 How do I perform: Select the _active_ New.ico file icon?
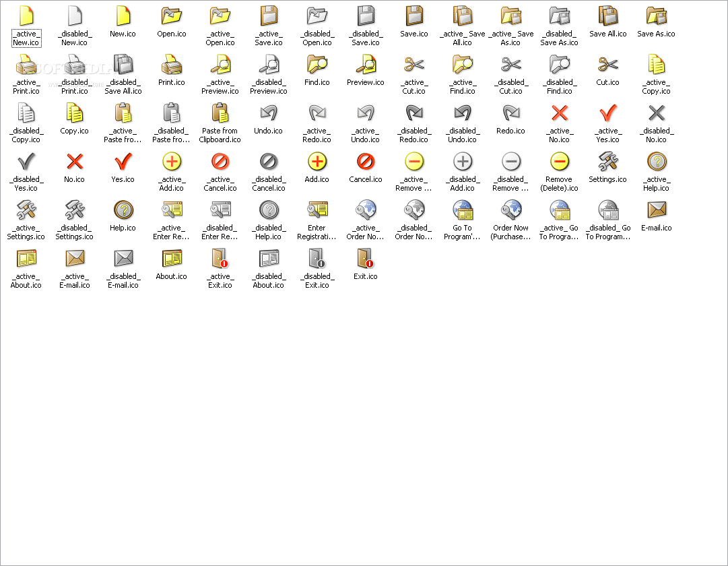[26, 15]
